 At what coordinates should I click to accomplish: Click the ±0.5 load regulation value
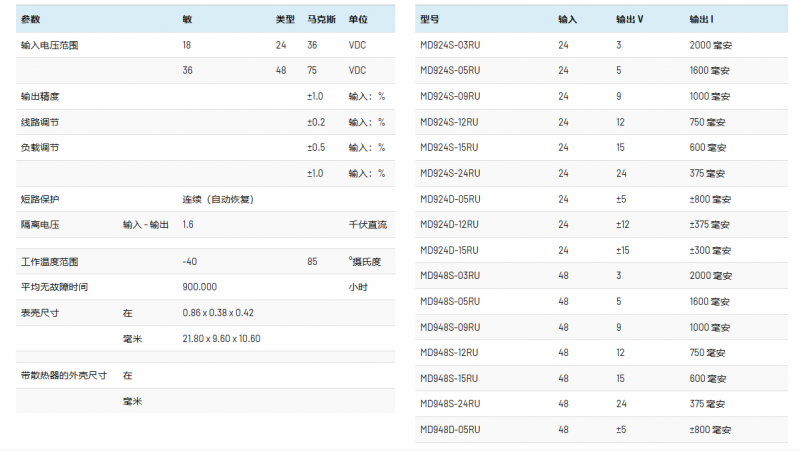pos(316,147)
